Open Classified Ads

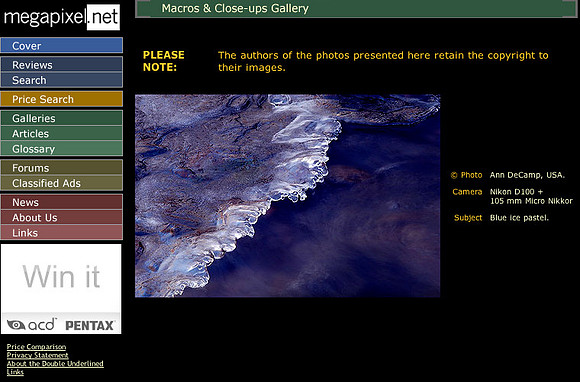click(61, 183)
